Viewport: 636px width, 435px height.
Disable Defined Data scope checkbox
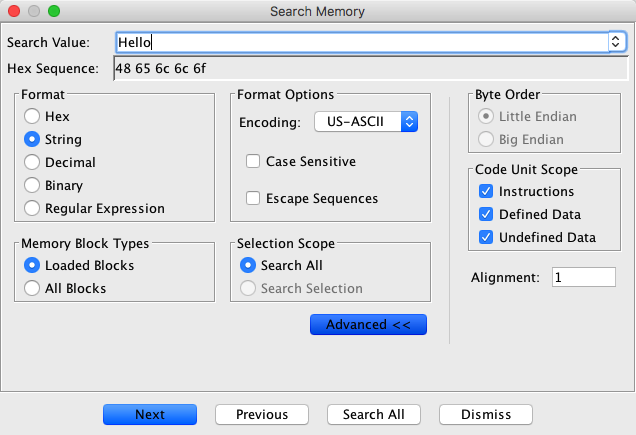[x=486, y=214]
